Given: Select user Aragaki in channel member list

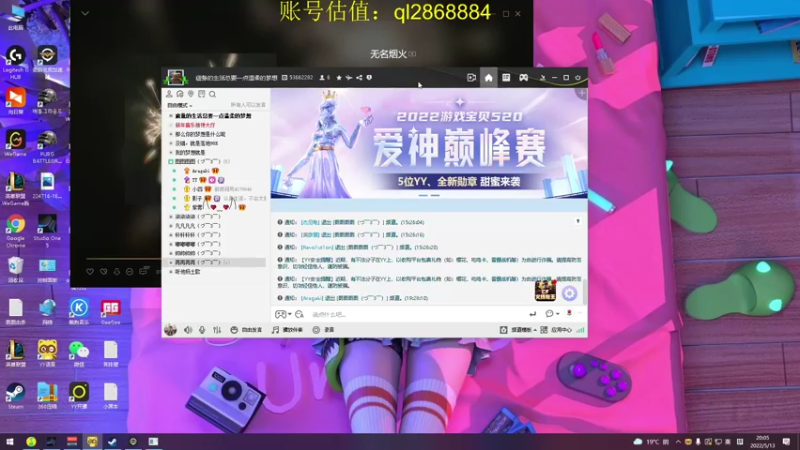Looking at the screenshot, I should click(201, 171).
